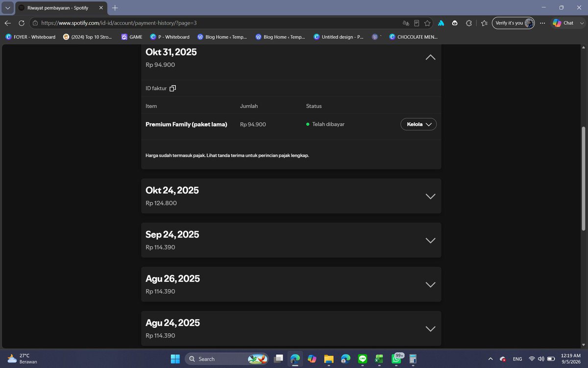
Task: Open the GAME bookmark
Action: [132, 37]
